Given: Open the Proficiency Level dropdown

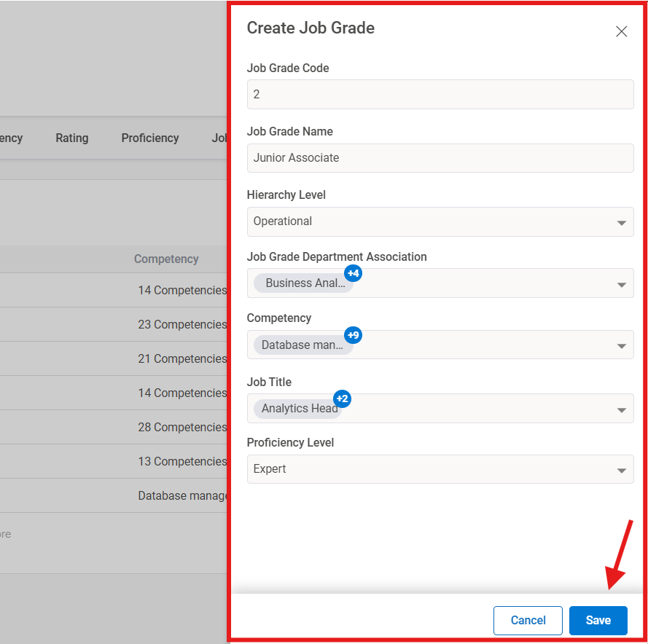Looking at the screenshot, I should 621,468.
